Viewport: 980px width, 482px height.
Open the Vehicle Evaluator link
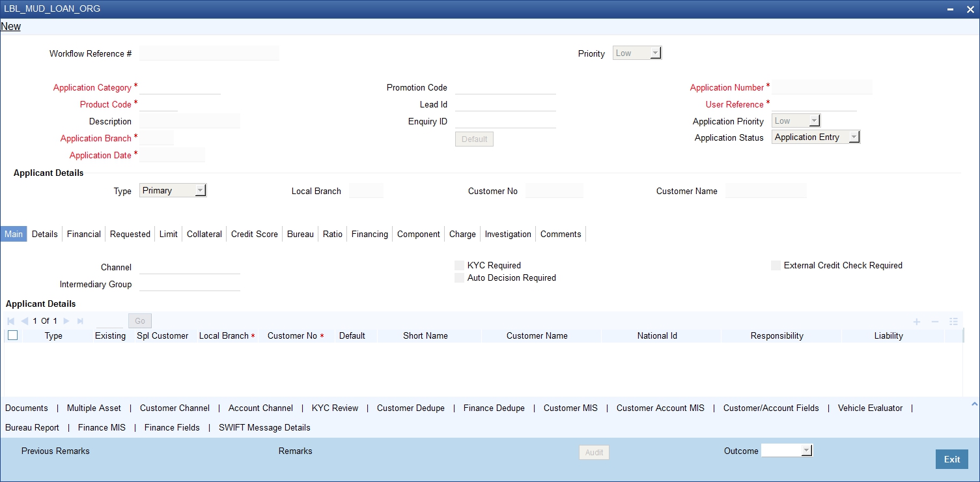pos(870,408)
